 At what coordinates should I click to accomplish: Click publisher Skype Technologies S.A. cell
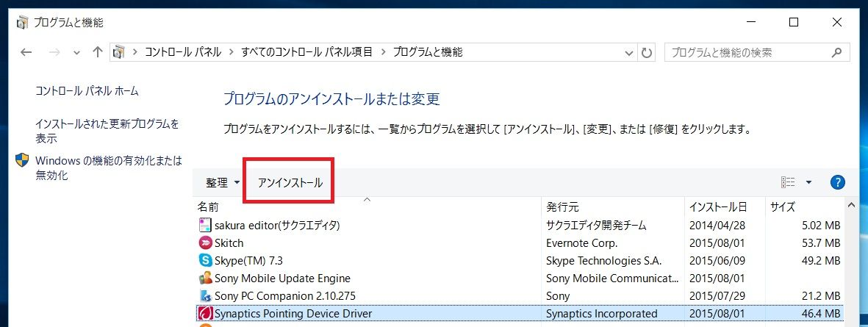coord(604,261)
